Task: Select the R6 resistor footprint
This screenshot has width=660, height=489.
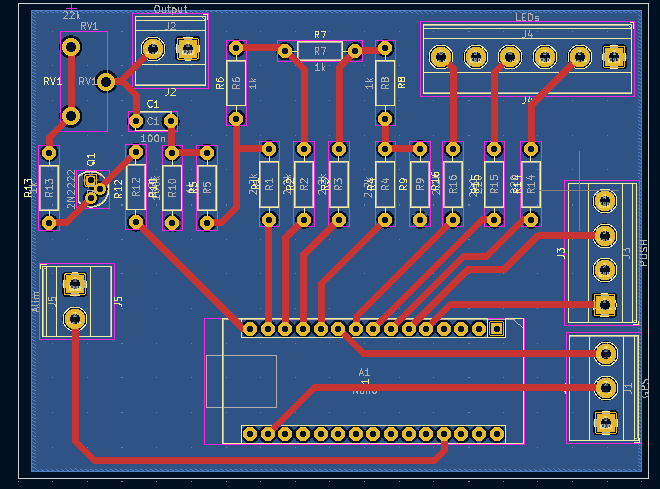Action: 236,83
